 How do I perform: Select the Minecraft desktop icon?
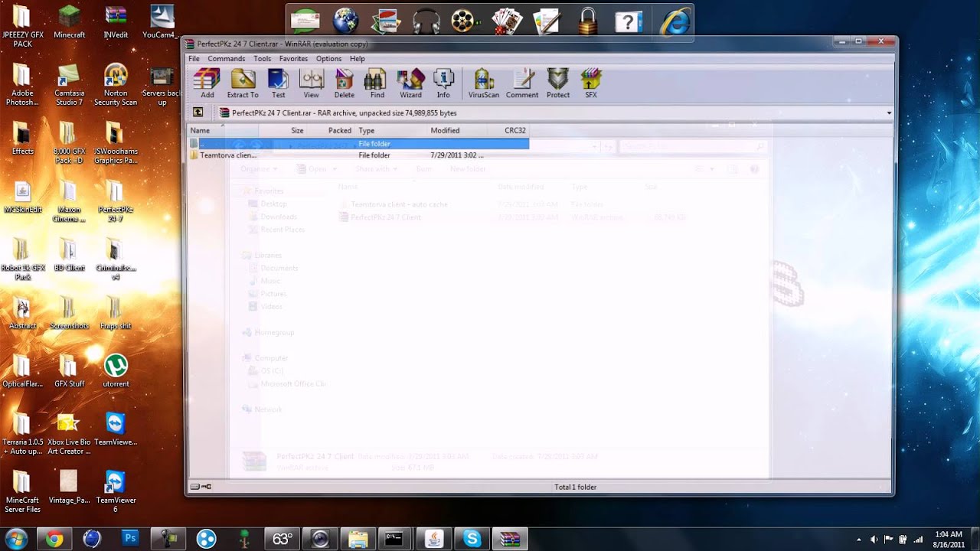tap(70, 21)
